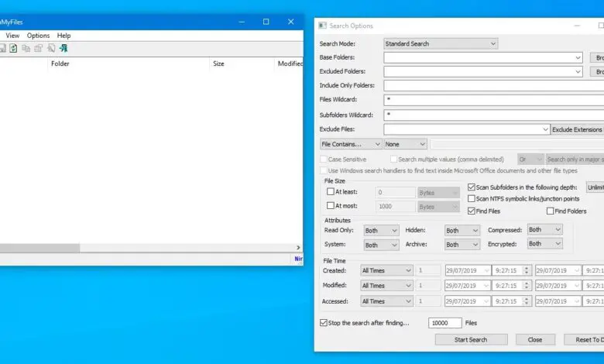Click the Modified first time spinner
Image resolution: width=604 pixels, height=364 pixels.
[x=527, y=286]
